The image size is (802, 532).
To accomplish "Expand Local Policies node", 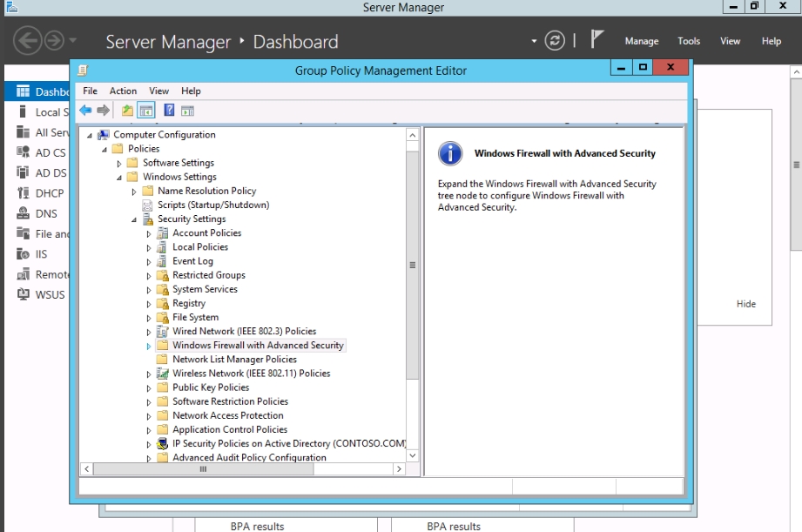I will click(149, 248).
